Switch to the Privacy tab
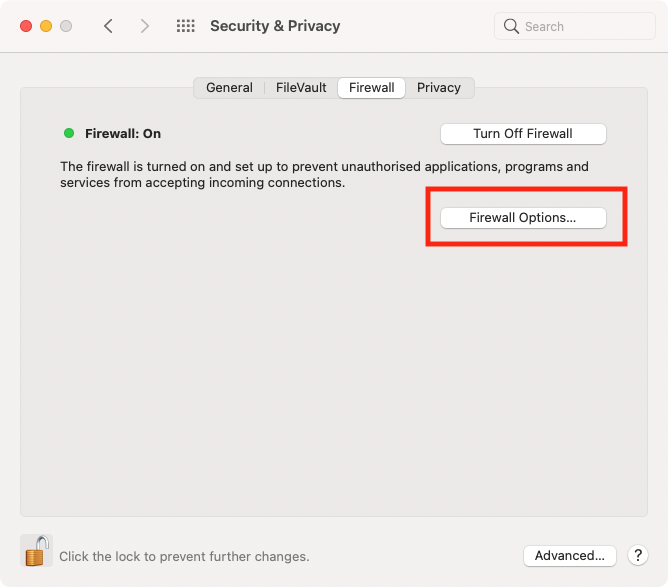Image resolution: width=668 pixels, height=587 pixels. coord(439,88)
